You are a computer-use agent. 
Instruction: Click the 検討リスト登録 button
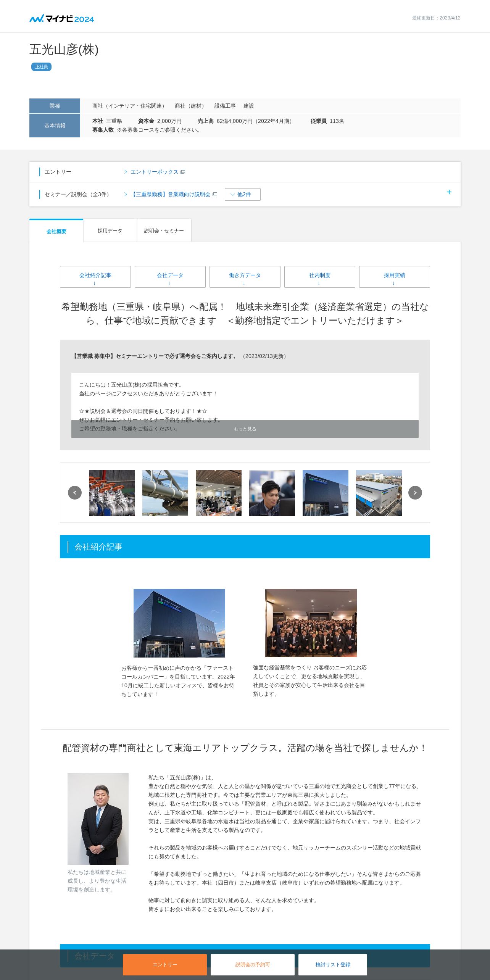(333, 965)
